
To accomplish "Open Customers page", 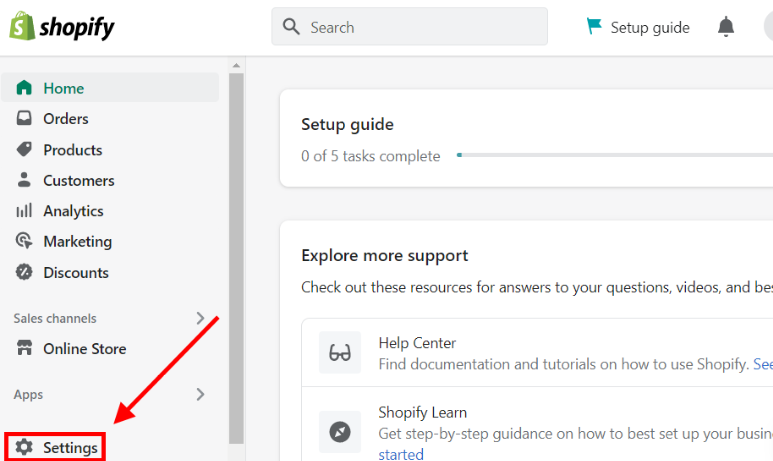I will pyautogui.click(x=79, y=180).
